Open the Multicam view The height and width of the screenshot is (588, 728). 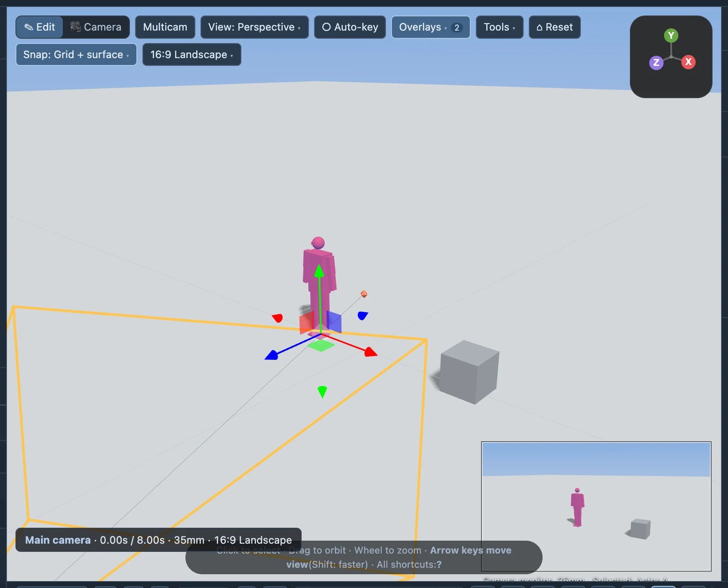(165, 27)
